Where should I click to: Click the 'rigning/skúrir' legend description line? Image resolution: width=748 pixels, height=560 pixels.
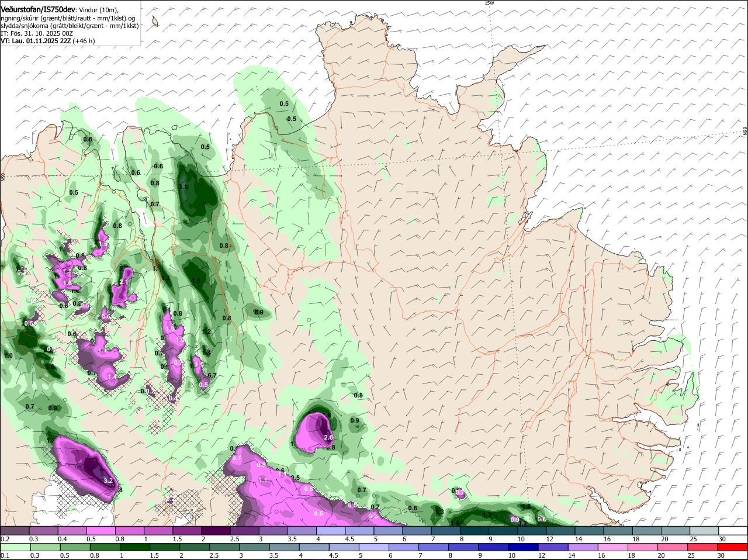coord(68,18)
